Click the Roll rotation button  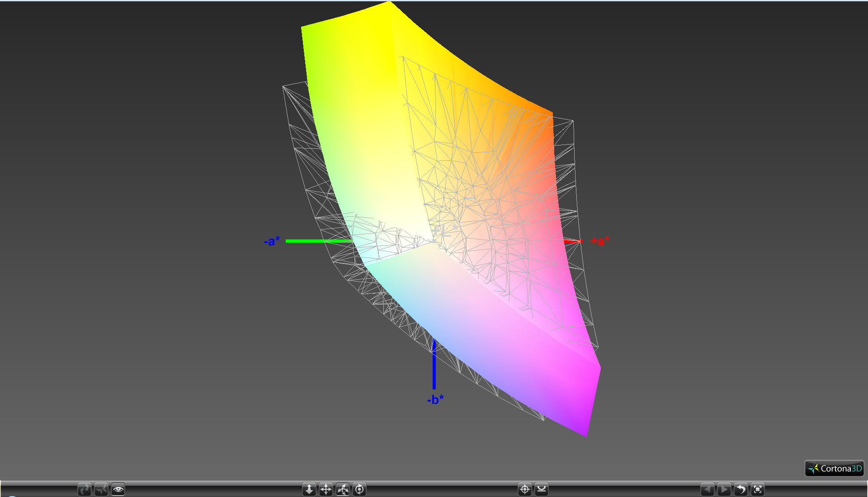(359, 489)
